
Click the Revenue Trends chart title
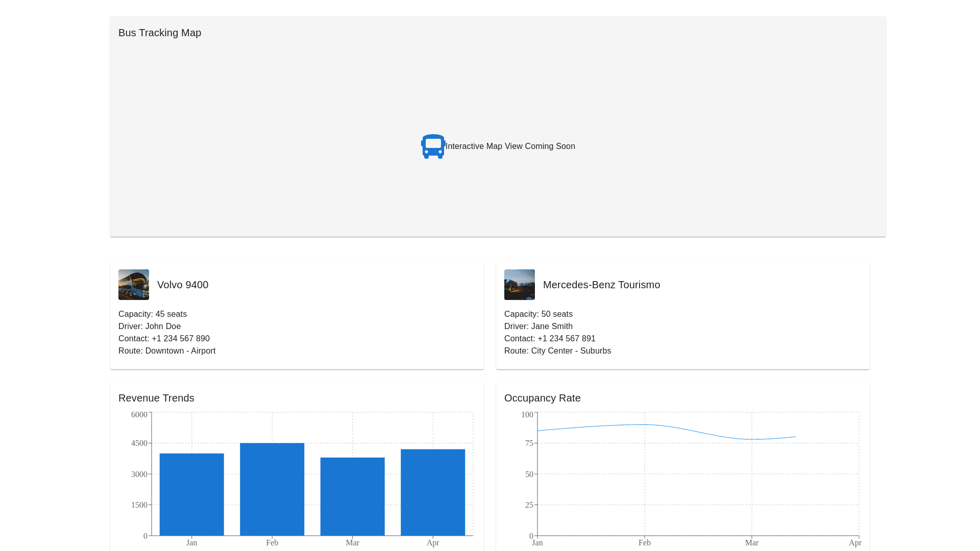click(x=156, y=398)
